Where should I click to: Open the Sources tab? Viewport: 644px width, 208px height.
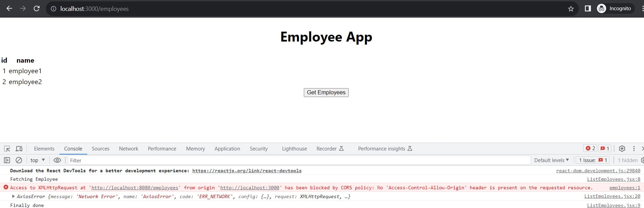tap(101, 149)
